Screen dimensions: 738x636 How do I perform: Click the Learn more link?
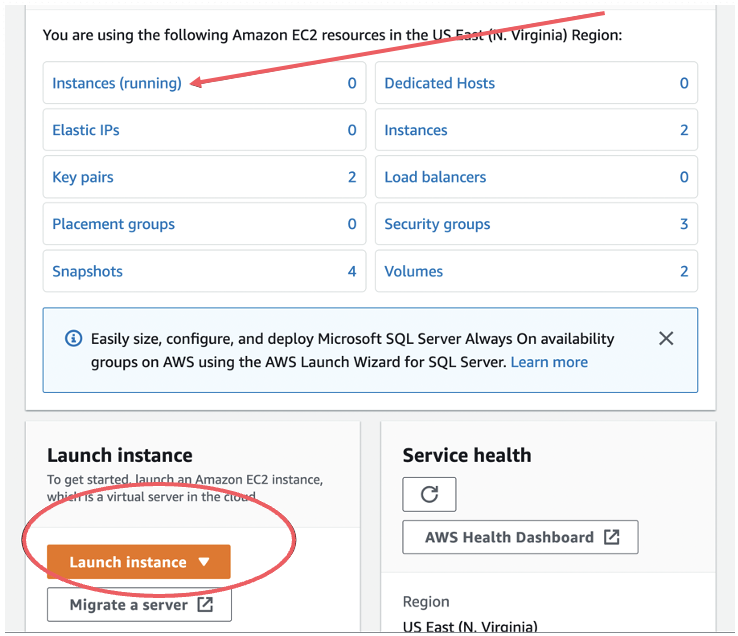(549, 362)
